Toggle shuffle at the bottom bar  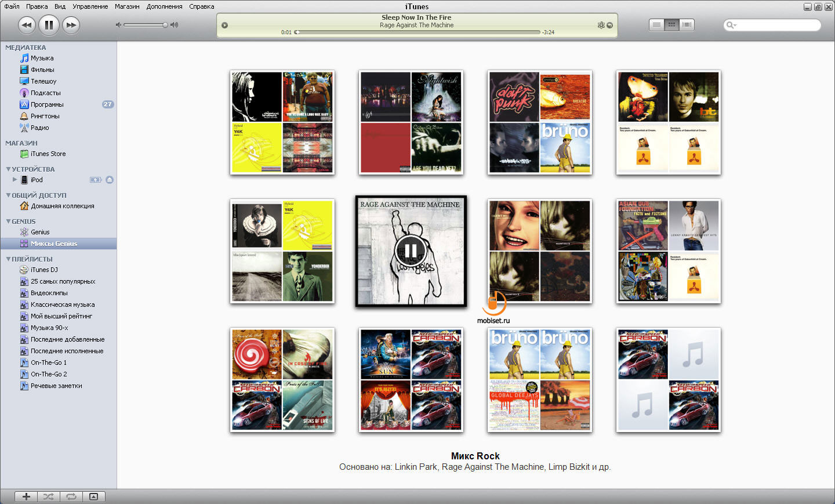pyautogui.click(x=48, y=496)
